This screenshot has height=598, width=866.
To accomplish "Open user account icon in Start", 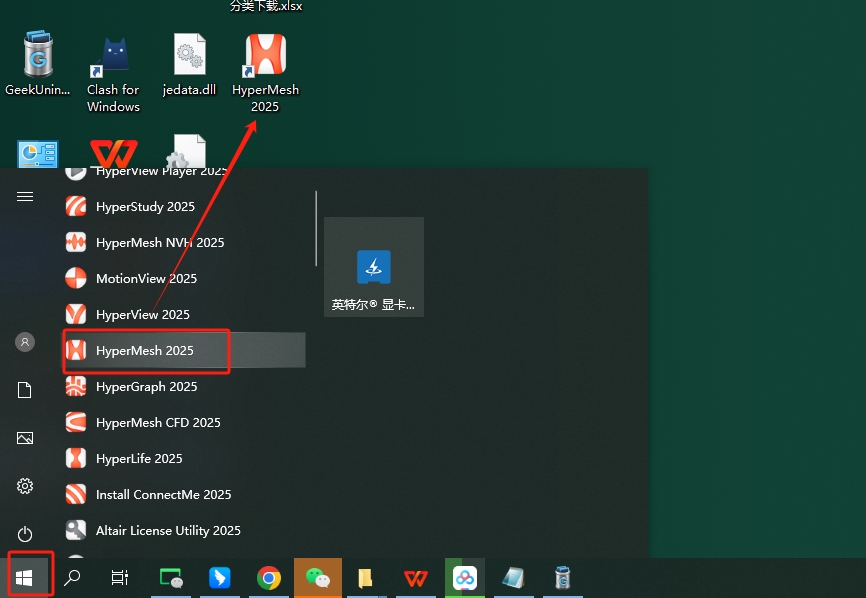I will [25, 342].
